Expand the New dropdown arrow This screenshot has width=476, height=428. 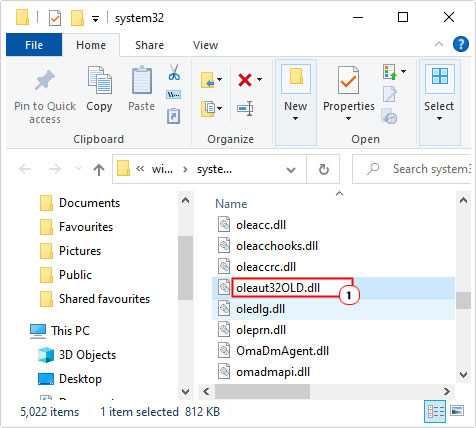[x=295, y=118]
